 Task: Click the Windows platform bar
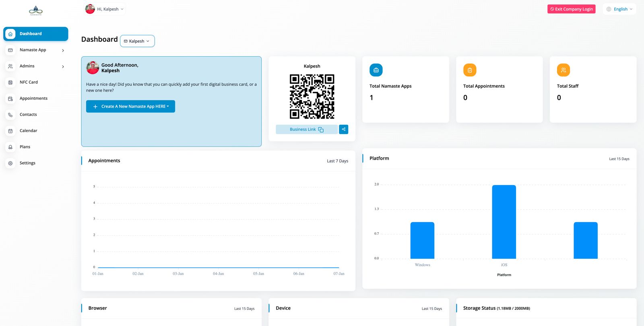point(422,240)
